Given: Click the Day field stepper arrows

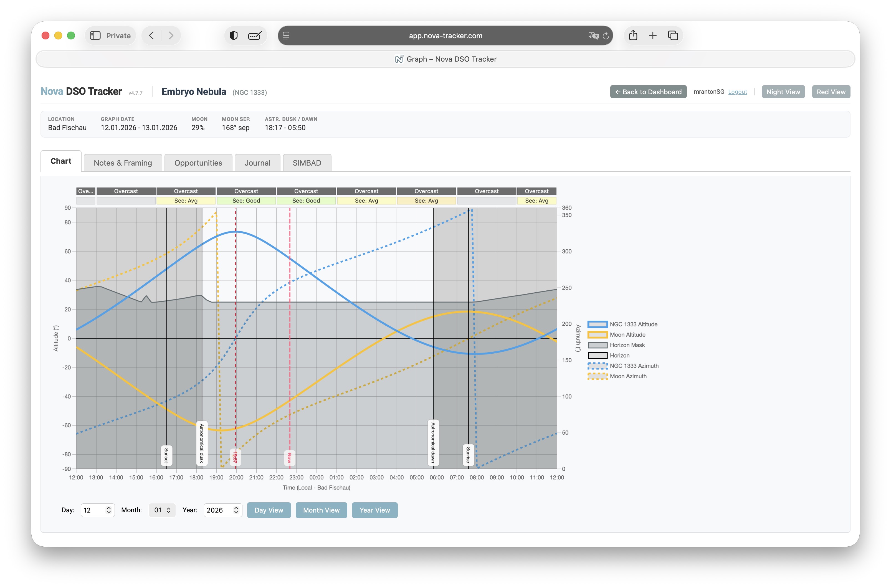Looking at the screenshot, I should pos(108,510).
